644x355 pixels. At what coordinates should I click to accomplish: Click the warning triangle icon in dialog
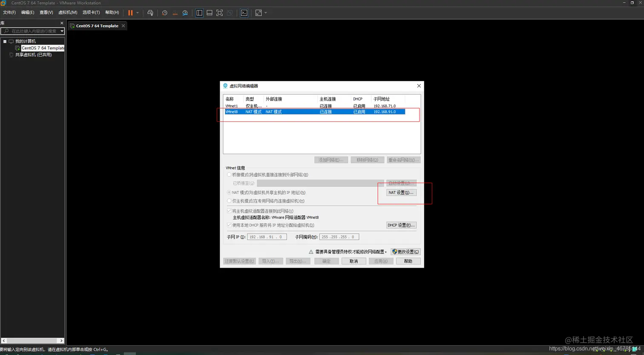(311, 252)
